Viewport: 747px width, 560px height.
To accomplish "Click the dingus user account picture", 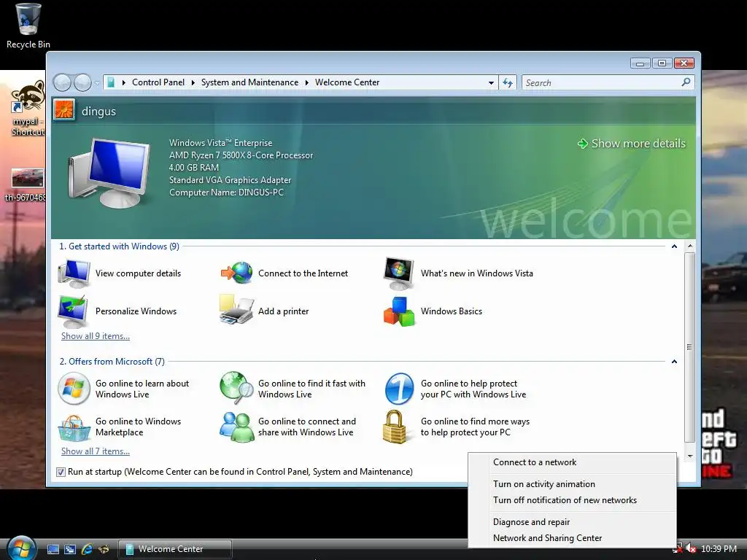I will (64, 111).
